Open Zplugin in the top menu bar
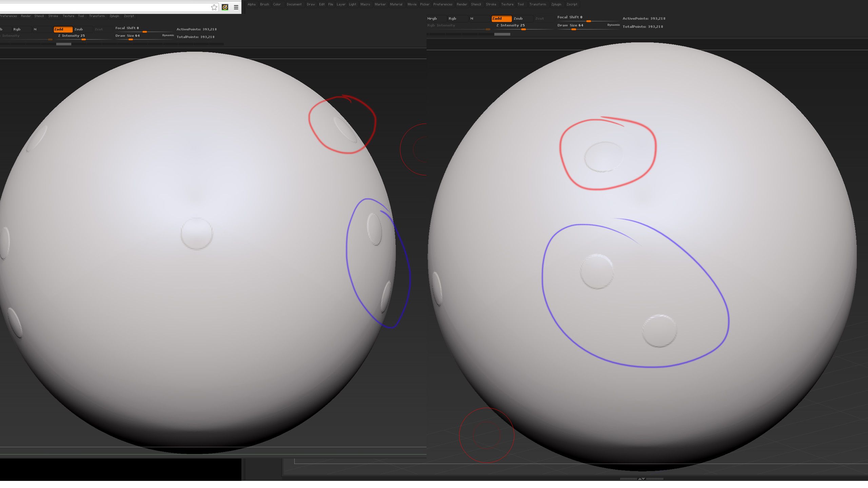Viewport: 868px width, 488px height. (556, 4)
